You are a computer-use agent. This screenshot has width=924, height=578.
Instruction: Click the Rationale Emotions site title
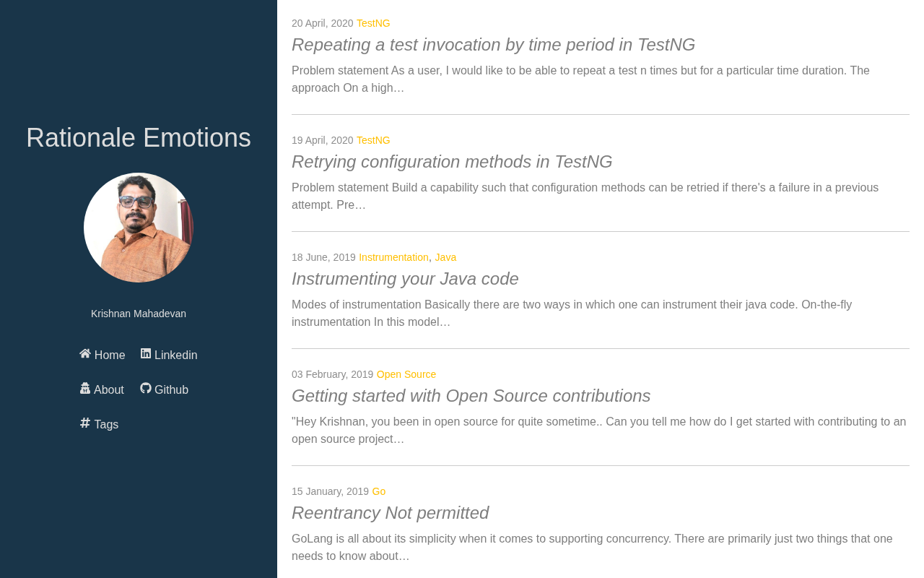(139, 138)
